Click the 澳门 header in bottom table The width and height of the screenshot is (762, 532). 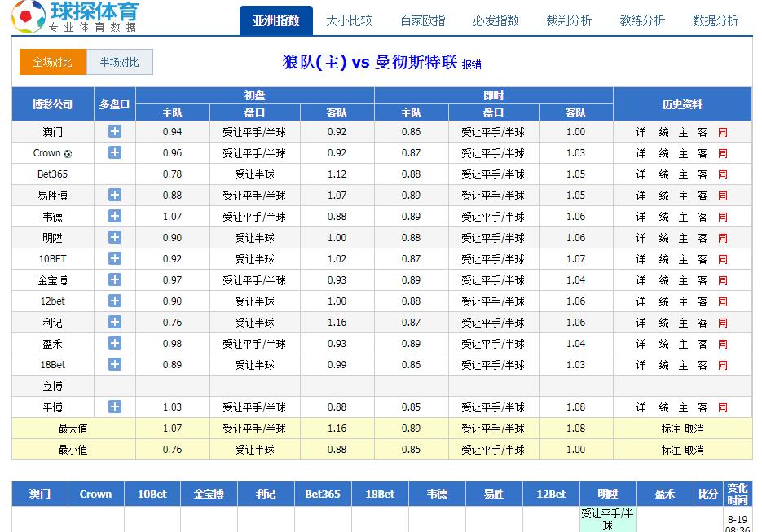click(x=40, y=494)
